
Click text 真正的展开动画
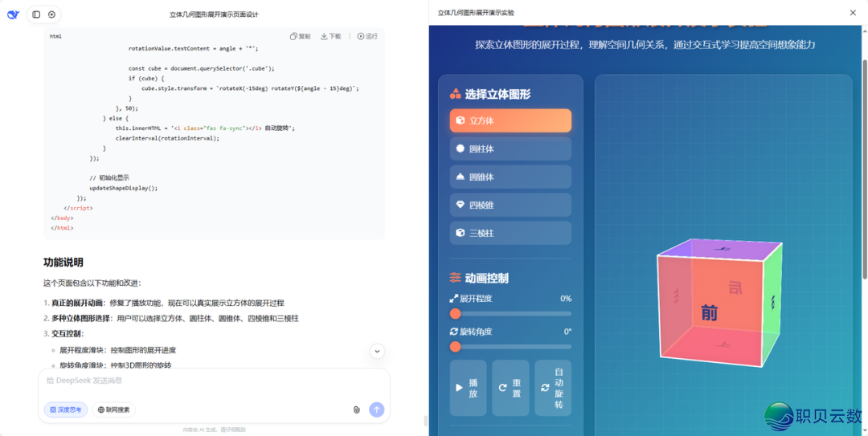coord(79,304)
